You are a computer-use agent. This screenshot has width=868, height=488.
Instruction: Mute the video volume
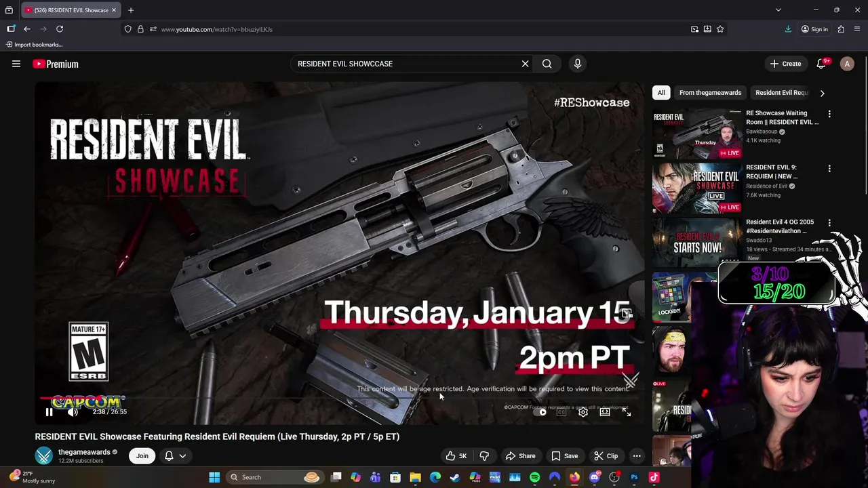tap(73, 412)
